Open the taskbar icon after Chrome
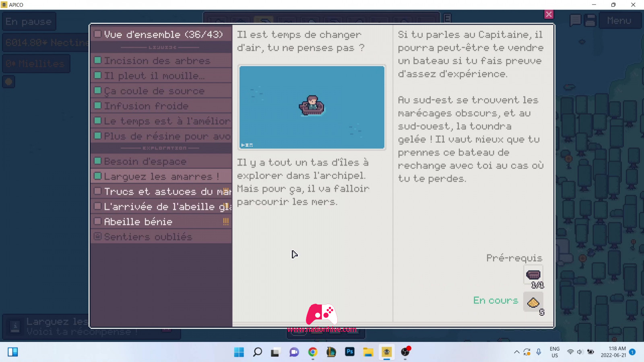Viewport: 644px width, 362px height. pyautogui.click(x=331, y=352)
